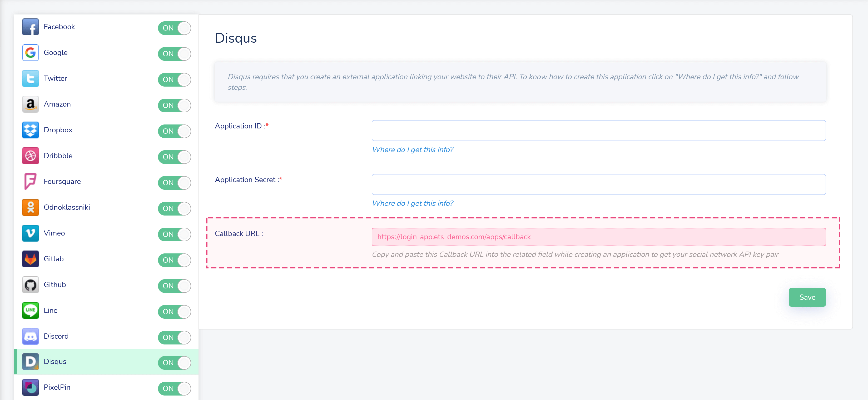Toggle the Facebook ON switch
This screenshot has width=868, height=400.
click(174, 28)
